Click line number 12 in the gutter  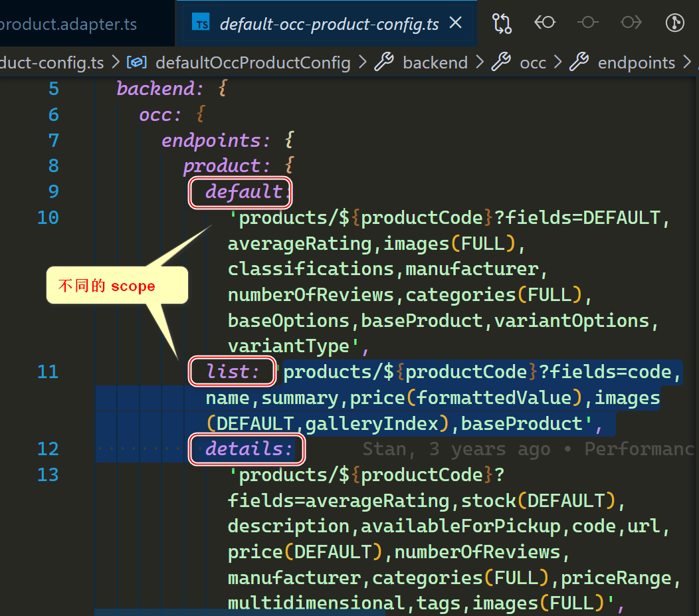tap(48, 449)
